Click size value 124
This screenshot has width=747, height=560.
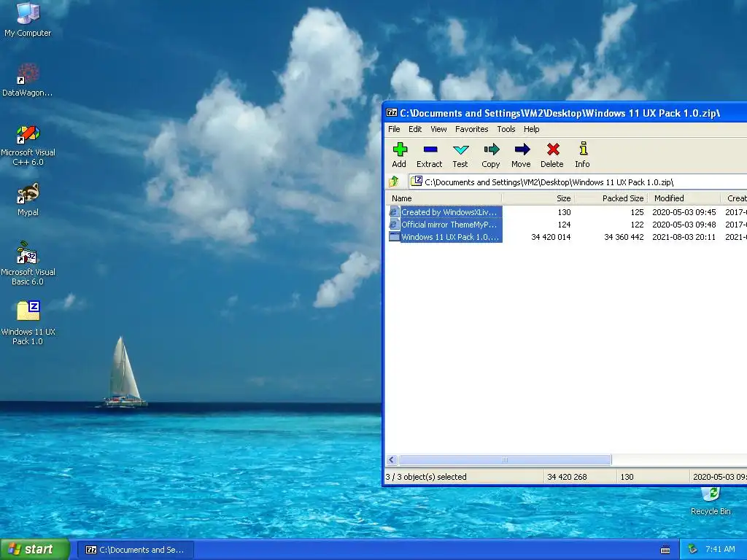tap(564, 225)
